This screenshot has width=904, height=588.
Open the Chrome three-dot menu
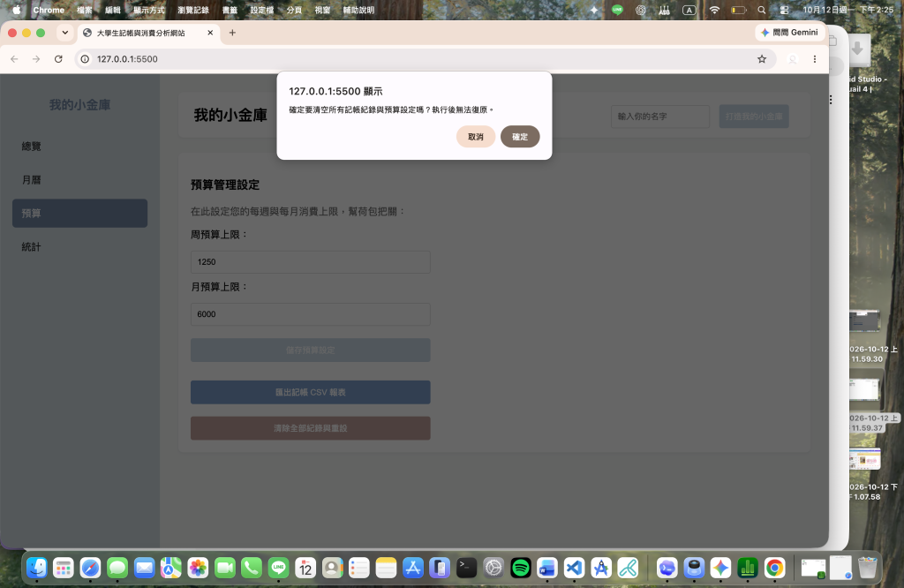point(815,59)
